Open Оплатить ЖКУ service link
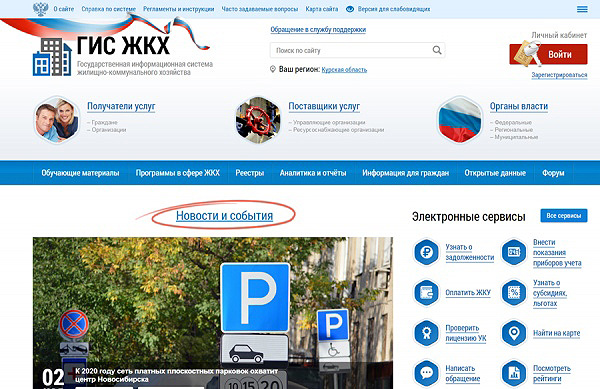 468,293
